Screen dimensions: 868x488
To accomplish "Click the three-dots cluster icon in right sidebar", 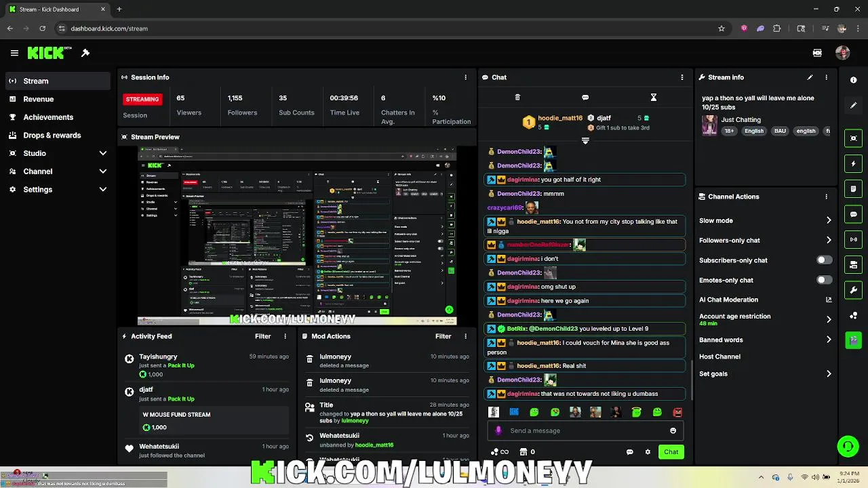I will 854,315.
